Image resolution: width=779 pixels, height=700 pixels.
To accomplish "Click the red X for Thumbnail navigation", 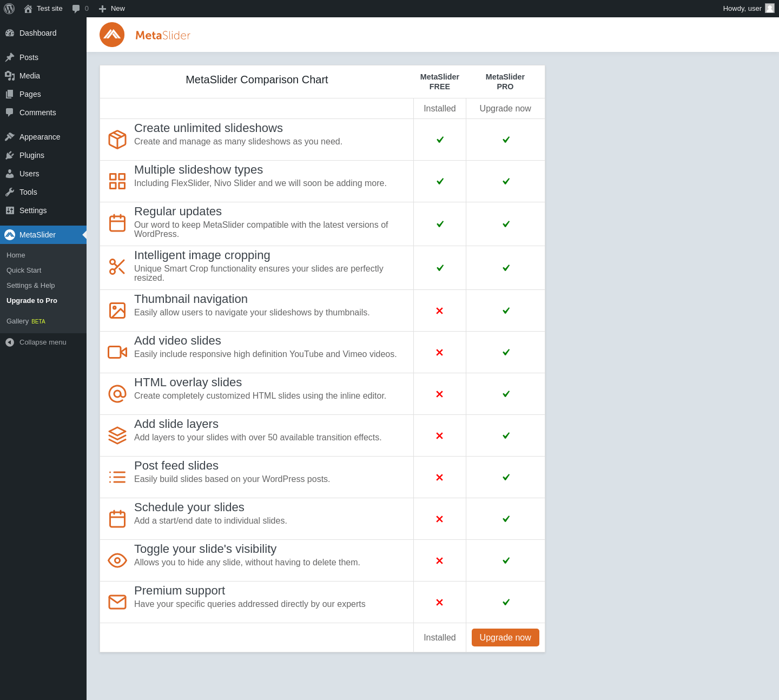I will pos(440,311).
